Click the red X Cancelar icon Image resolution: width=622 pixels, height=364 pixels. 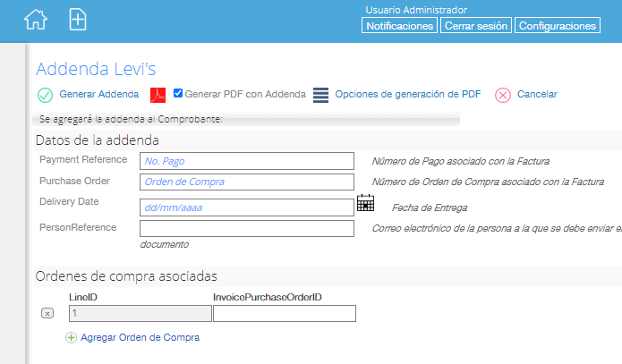click(x=503, y=95)
